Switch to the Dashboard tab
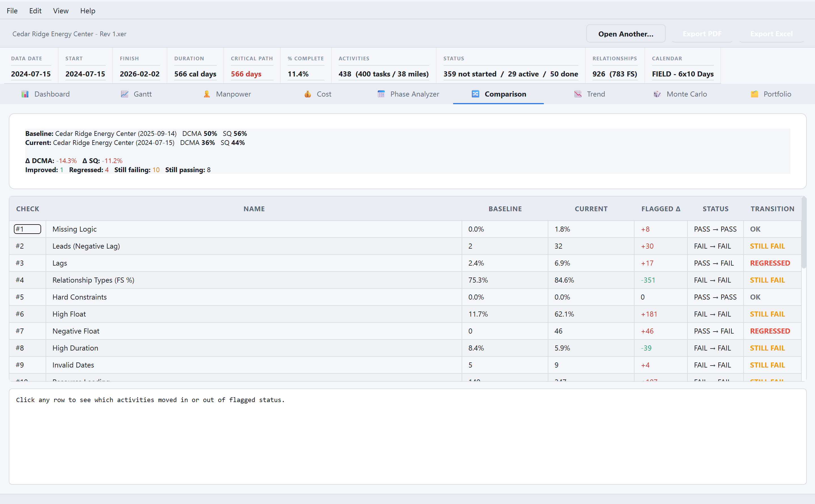 point(45,94)
